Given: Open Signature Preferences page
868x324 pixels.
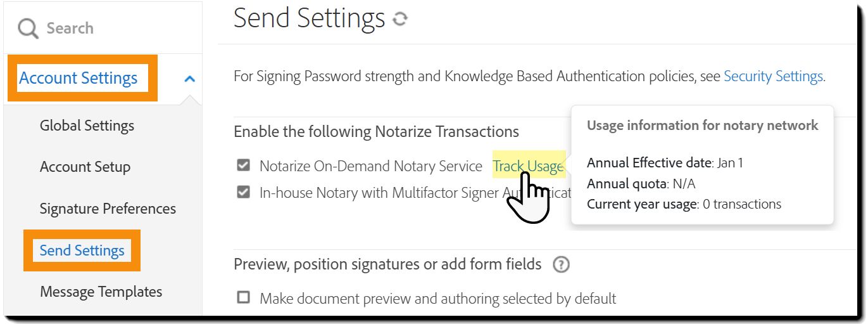Looking at the screenshot, I should (x=108, y=209).
